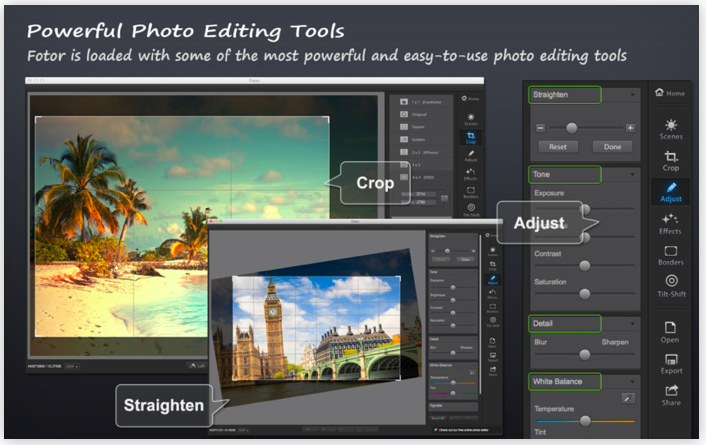Collapse the enlarged White Balance section with its arrow
706x445 pixels.
point(633,381)
